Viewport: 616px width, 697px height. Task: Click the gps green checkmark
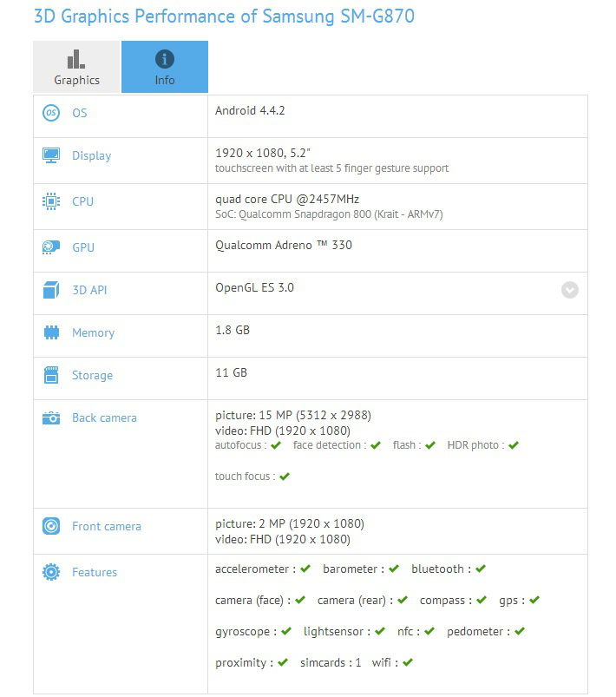[x=534, y=600]
